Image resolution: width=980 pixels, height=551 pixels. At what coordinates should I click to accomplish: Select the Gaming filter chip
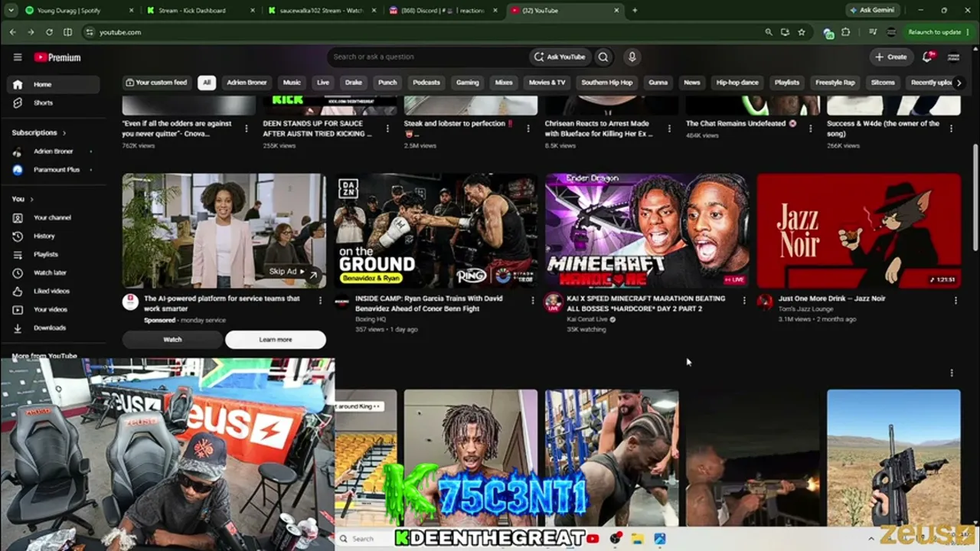467,83
